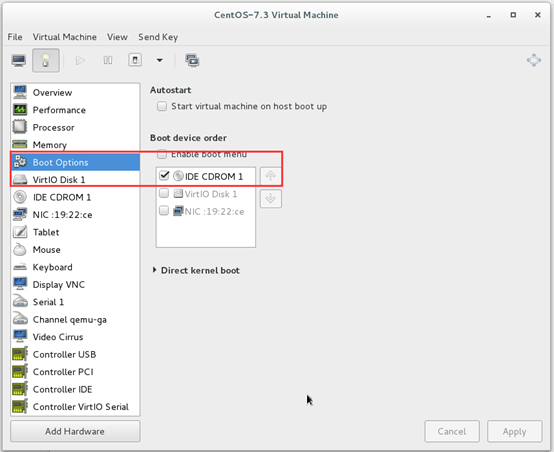Check VirtIO Disk 1 boot device
The width and height of the screenshot is (554, 452).
point(164,193)
